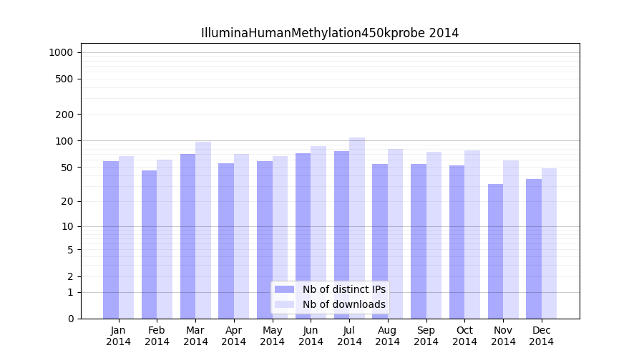
Task: Select the 'Nb of distinct IPs' legend label
Action: tap(343, 289)
